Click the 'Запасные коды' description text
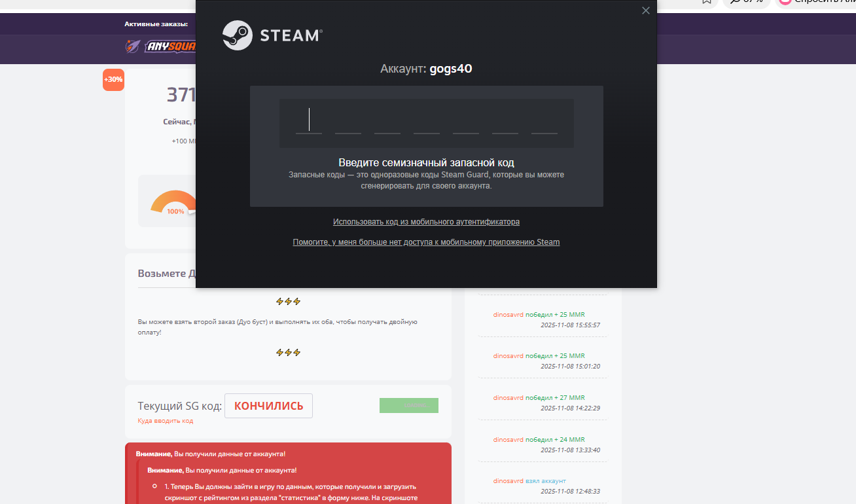Image resolution: width=856 pixels, height=504 pixels. coord(426,180)
